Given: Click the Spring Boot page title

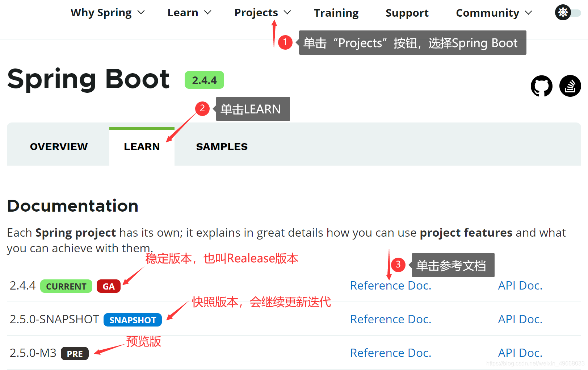Looking at the screenshot, I should [88, 80].
